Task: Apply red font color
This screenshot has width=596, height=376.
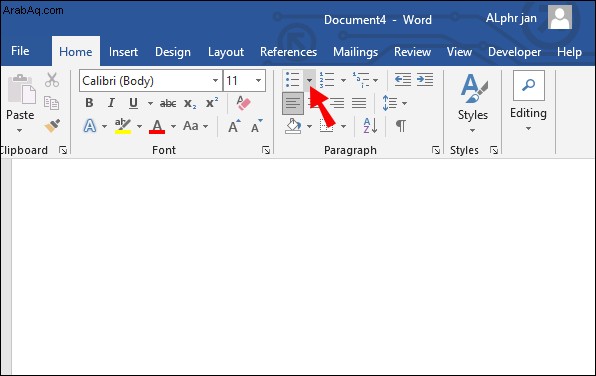Action: [x=157, y=126]
